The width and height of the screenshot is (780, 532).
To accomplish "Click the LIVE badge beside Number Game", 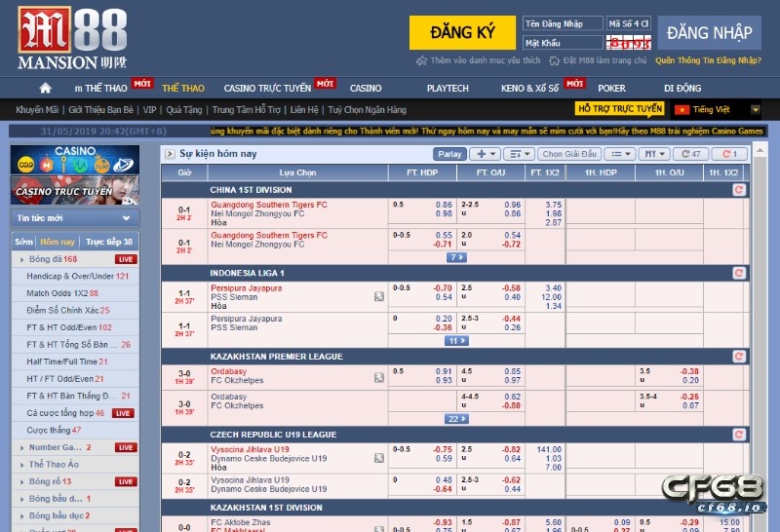I will pos(126,448).
